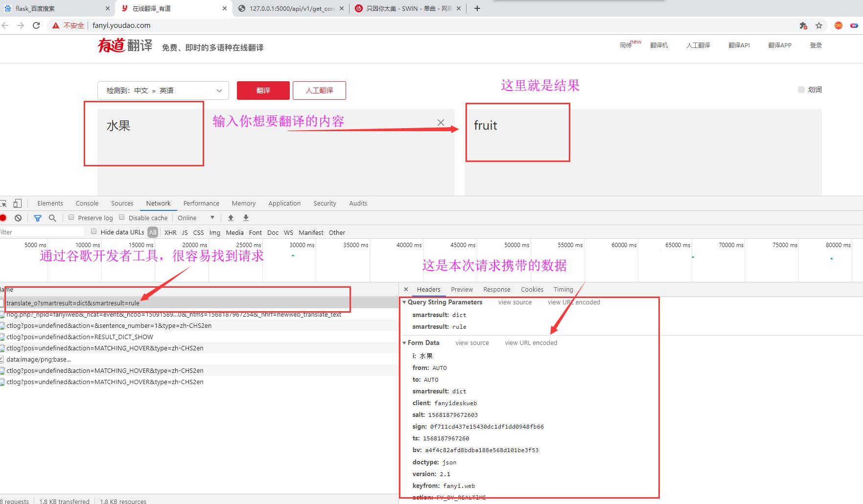Show the Response tab of the request
The height and width of the screenshot is (504, 863).
tap(496, 289)
